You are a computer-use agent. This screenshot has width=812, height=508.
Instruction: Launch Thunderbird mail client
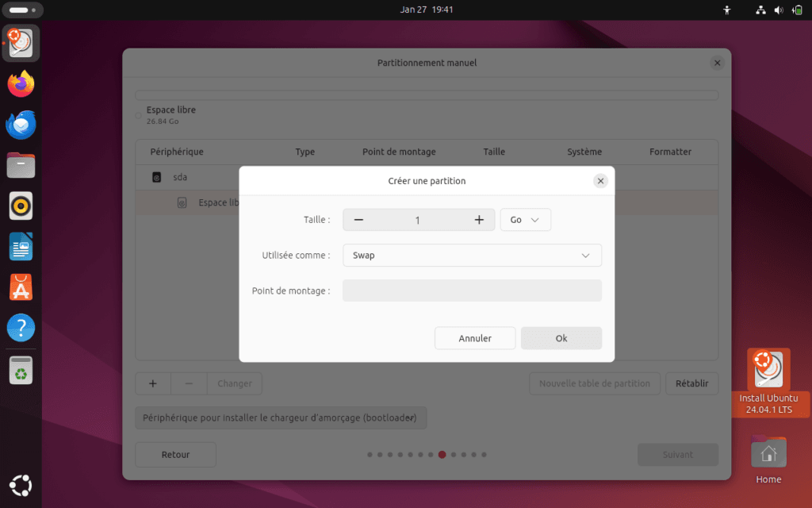coord(20,124)
